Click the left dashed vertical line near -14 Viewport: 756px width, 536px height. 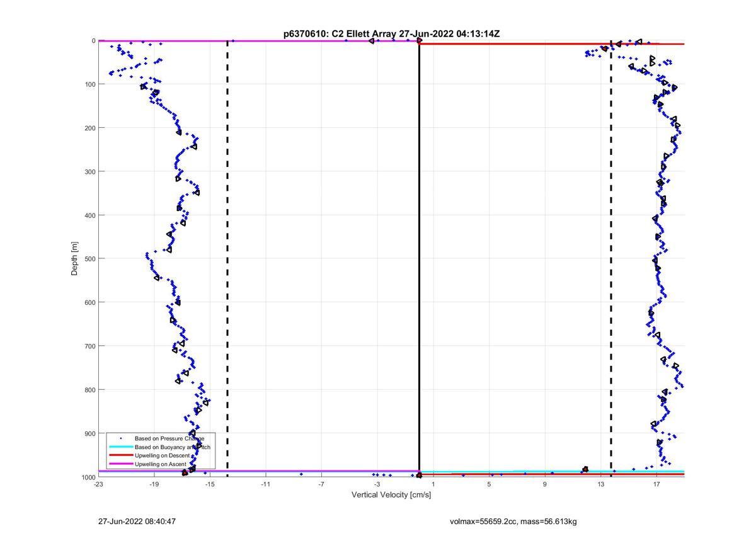(x=227, y=258)
